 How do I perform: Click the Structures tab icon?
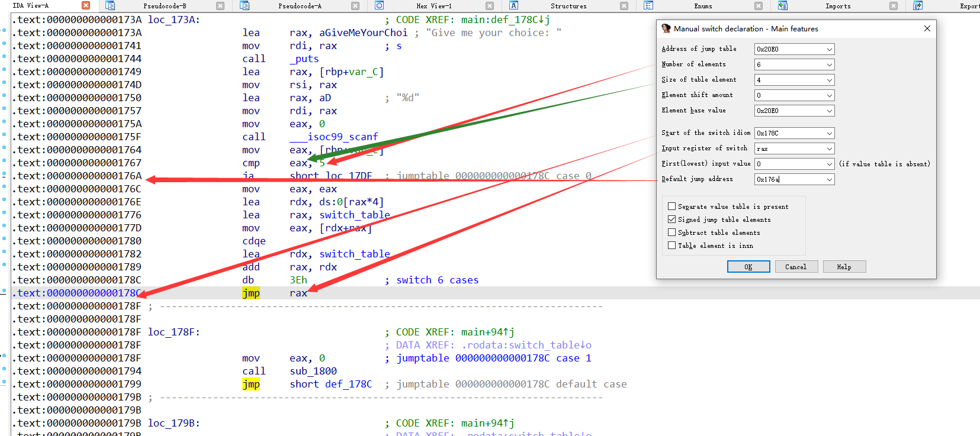pos(514,5)
